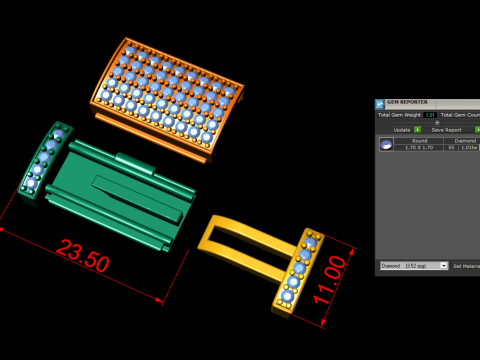Select the green curved gem bar
The width and height of the screenshot is (480, 360).
[x=45, y=160]
